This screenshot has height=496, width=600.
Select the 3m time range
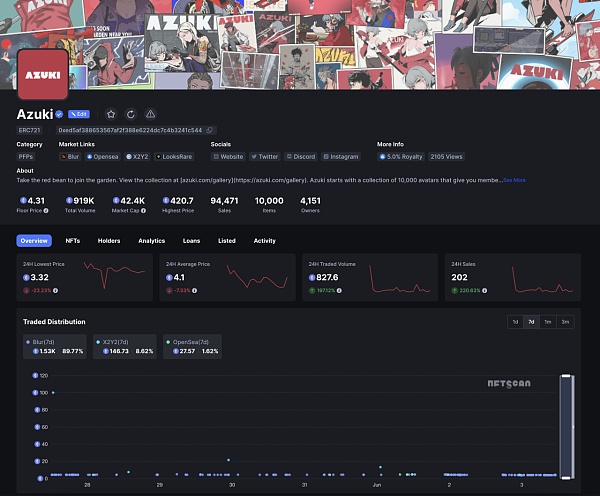pyautogui.click(x=564, y=322)
